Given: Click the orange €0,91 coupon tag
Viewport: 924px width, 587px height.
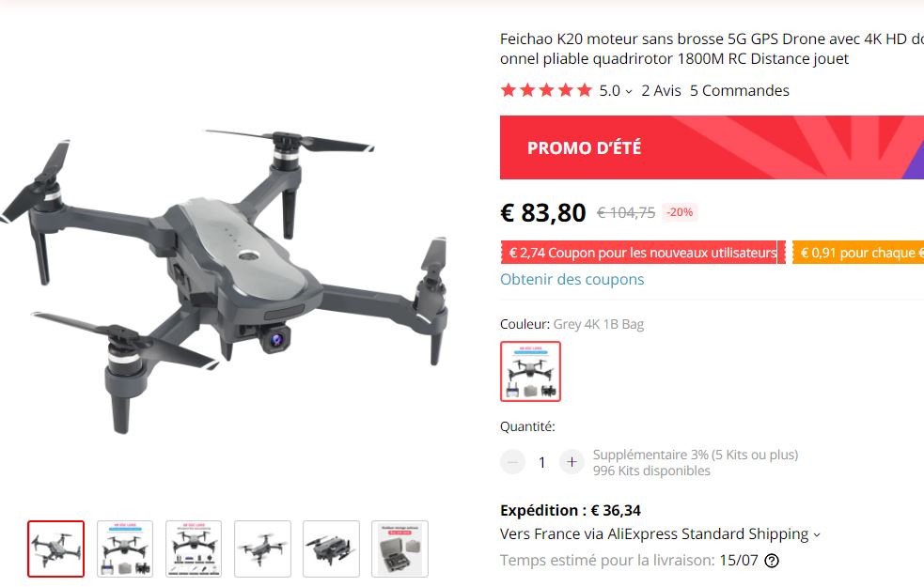Looking at the screenshot, I should pyautogui.click(x=858, y=253).
